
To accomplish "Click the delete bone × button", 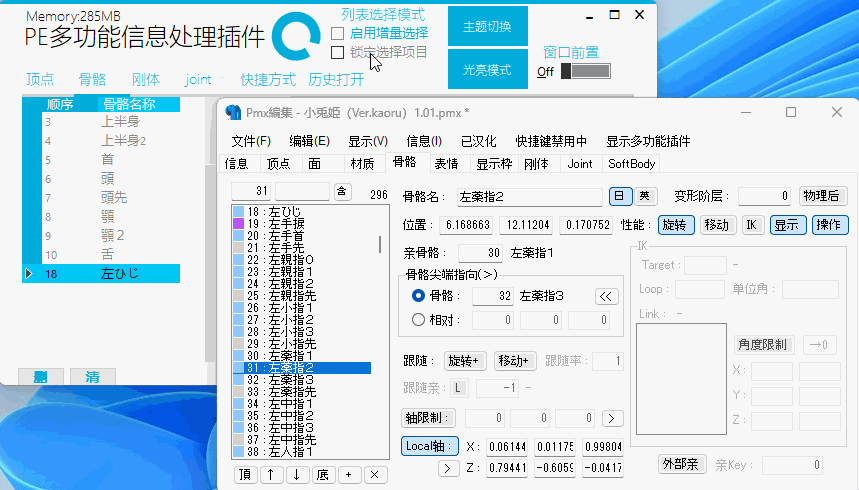I will [373, 474].
